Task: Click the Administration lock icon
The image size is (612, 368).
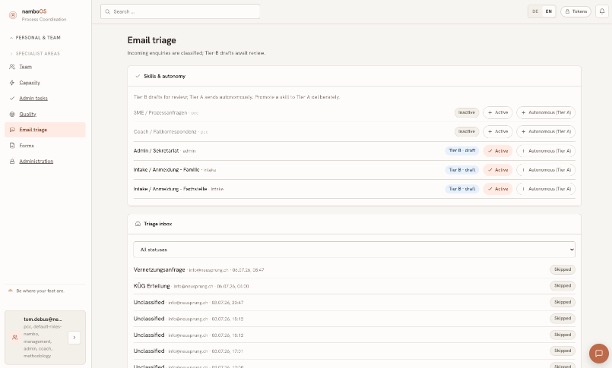Action: (x=12, y=161)
